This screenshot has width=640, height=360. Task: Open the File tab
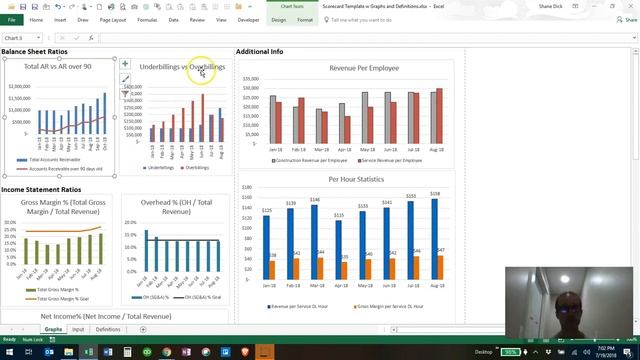tap(11, 20)
